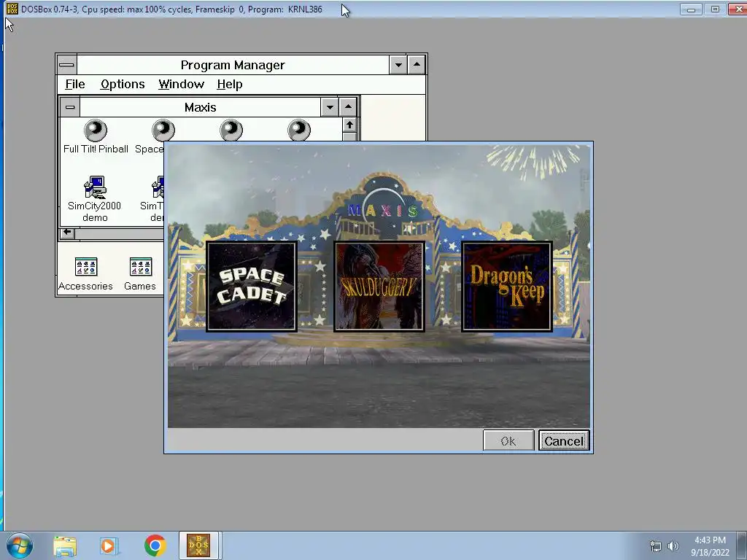Click the DOSBox taskbar button
Image resolution: width=747 pixels, height=560 pixels.
(198, 545)
